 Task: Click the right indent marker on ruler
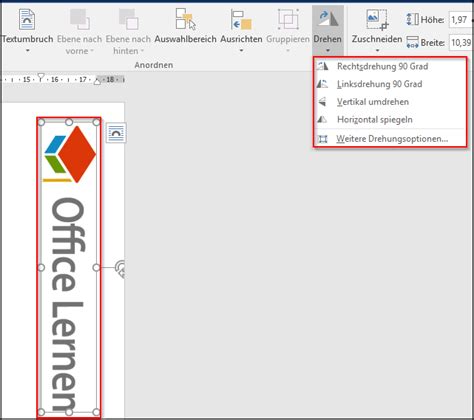97,81
